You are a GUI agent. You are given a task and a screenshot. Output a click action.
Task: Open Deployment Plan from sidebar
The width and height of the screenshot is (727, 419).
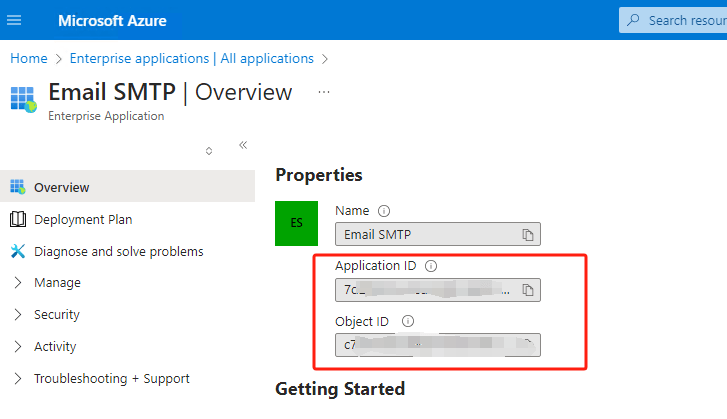point(82,219)
